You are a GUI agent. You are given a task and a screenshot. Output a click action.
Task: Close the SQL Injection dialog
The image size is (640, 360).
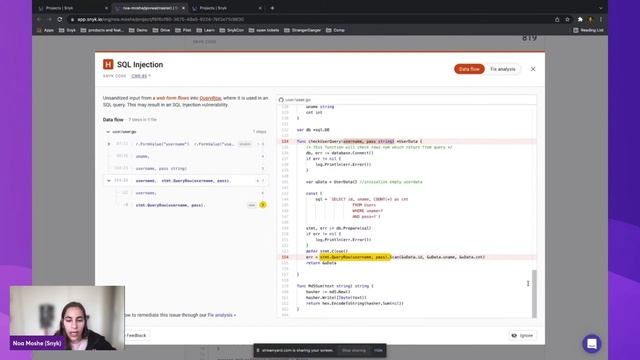coord(533,69)
